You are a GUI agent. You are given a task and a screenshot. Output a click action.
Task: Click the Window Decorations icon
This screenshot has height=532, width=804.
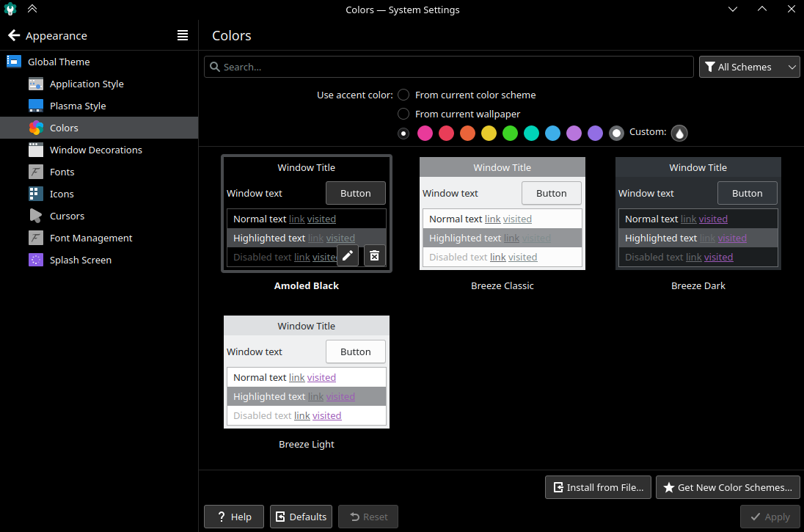(x=36, y=150)
